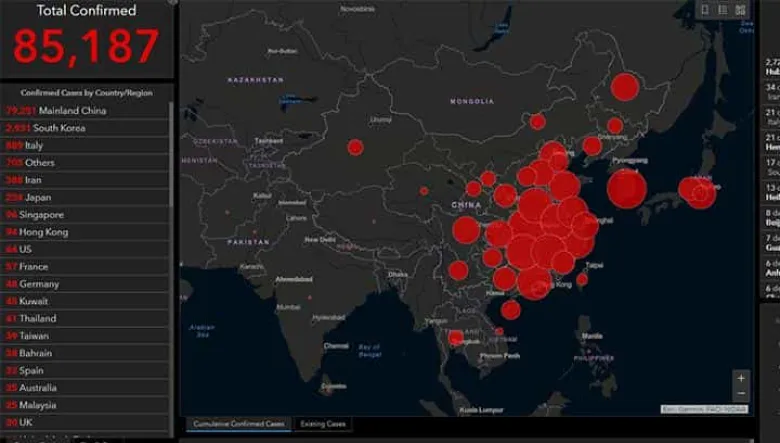Zoom out with the minus button
This screenshot has width=780, height=443.
click(x=740, y=394)
